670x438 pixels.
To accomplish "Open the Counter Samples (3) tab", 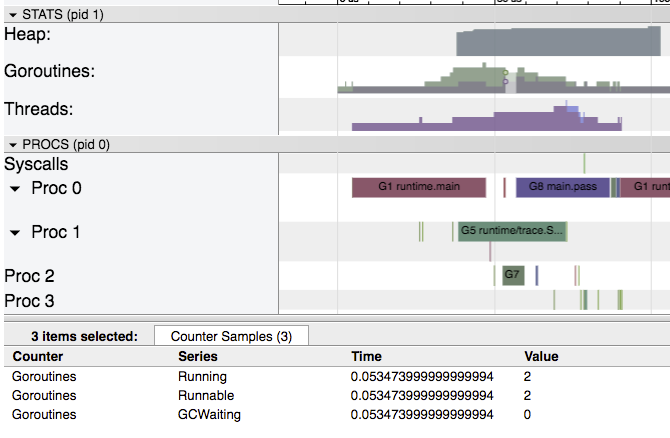I will coord(231,336).
